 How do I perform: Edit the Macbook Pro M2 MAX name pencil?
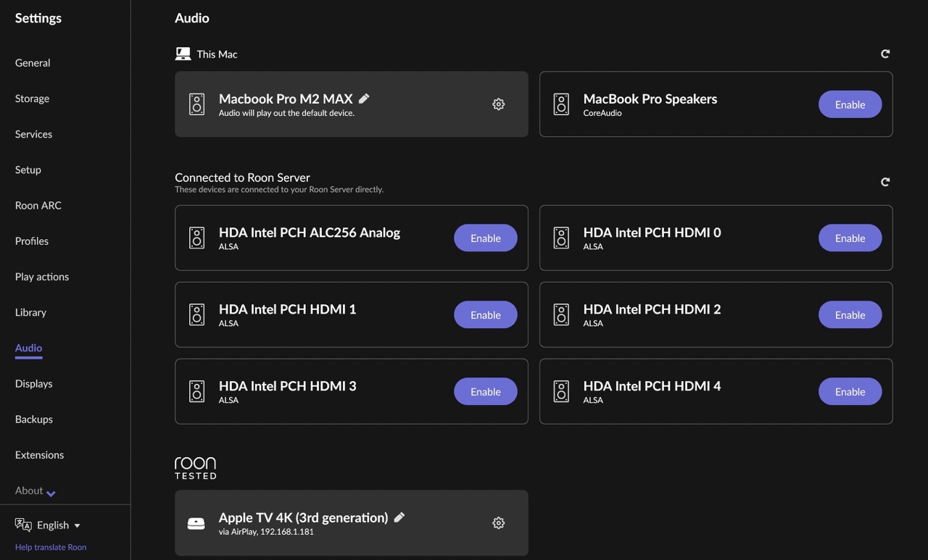364,99
